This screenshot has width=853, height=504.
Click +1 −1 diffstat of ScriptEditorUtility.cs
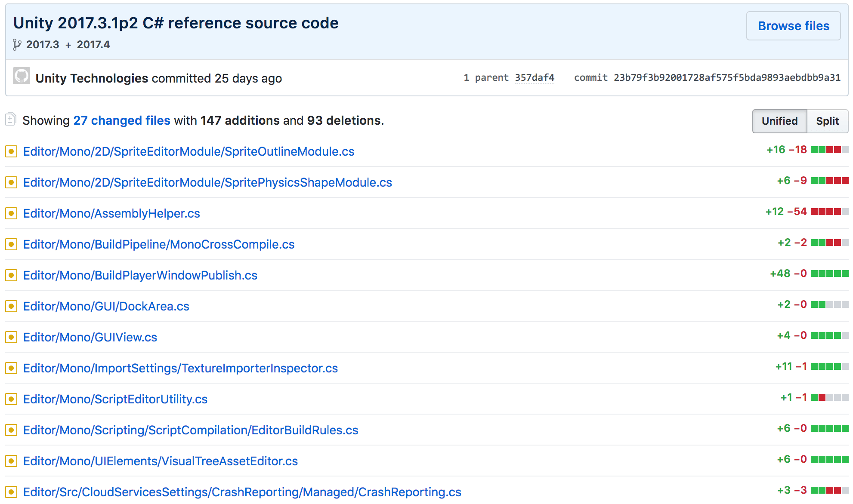pos(814,397)
